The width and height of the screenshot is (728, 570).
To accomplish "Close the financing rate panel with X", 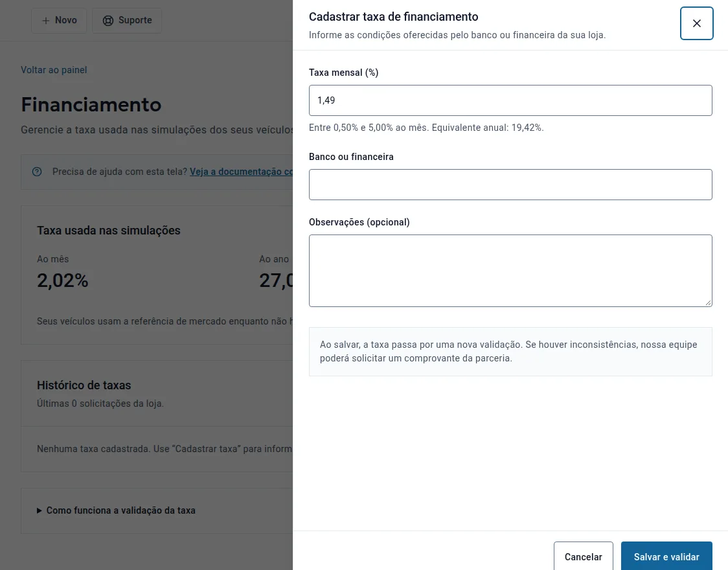I will point(696,23).
